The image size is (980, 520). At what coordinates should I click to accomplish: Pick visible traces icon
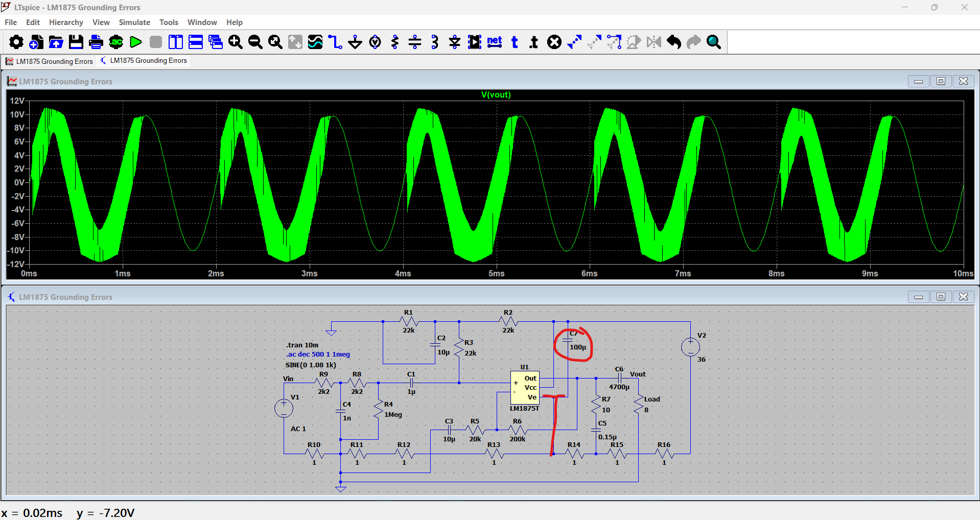point(315,42)
